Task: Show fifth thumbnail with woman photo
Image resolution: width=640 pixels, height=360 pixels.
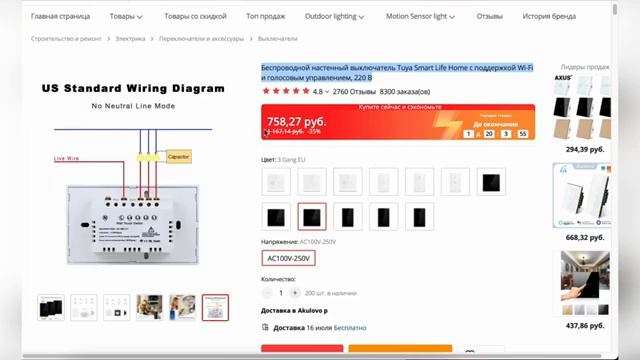Action: (x=182, y=307)
